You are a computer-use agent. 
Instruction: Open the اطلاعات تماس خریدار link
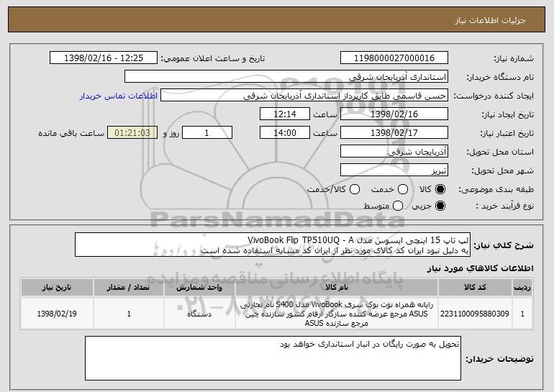pos(119,96)
